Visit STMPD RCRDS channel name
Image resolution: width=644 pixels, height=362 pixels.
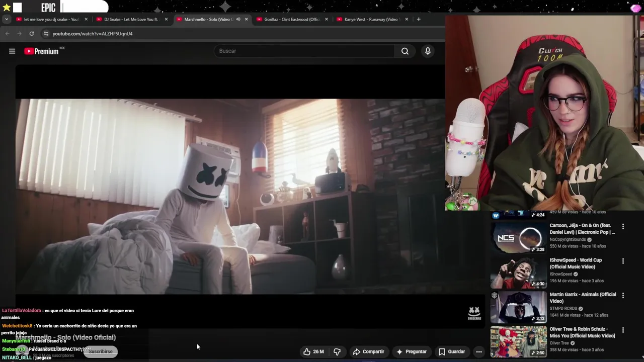[562, 309]
